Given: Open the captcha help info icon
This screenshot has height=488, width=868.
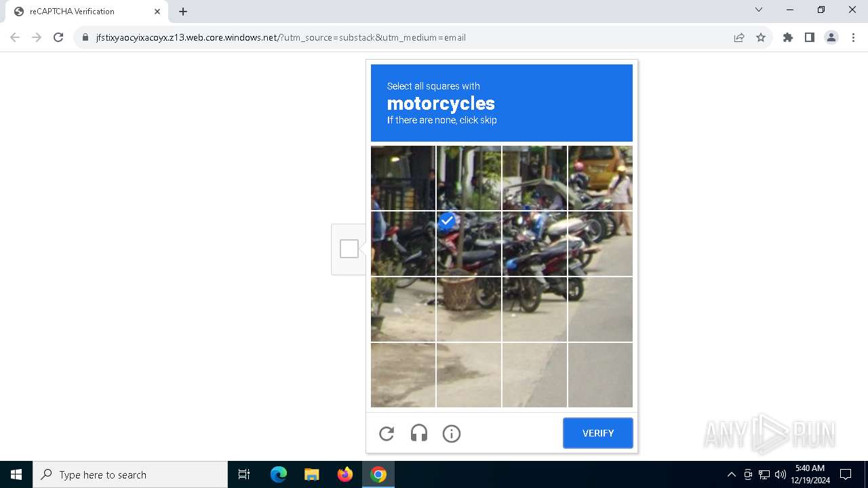Looking at the screenshot, I should click(452, 434).
